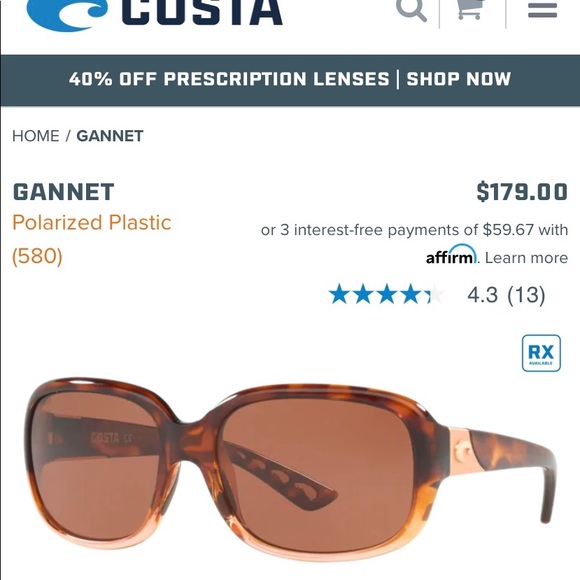Image resolution: width=580 pixels, height=580 pixels.
Task: Click the RX available badge
Action: [x=541, y=353]
